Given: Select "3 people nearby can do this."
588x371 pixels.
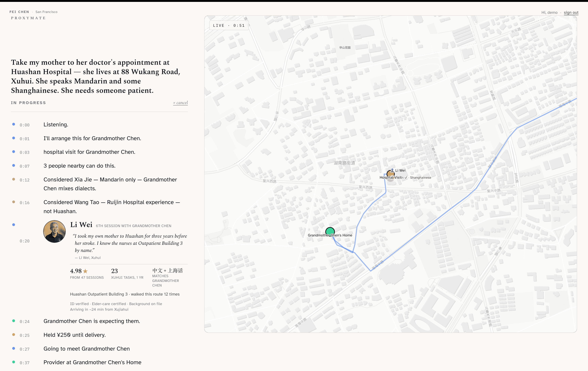Looking at the screenshot, I should (x=99, y=166).
